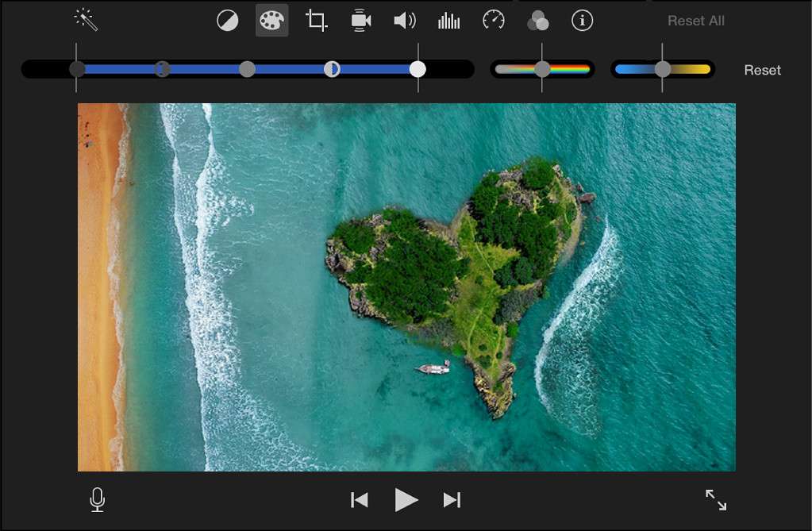This screenshot has height=531, width=812.
Task: Open clip filters and audio effects
Action: click(537, 20)
